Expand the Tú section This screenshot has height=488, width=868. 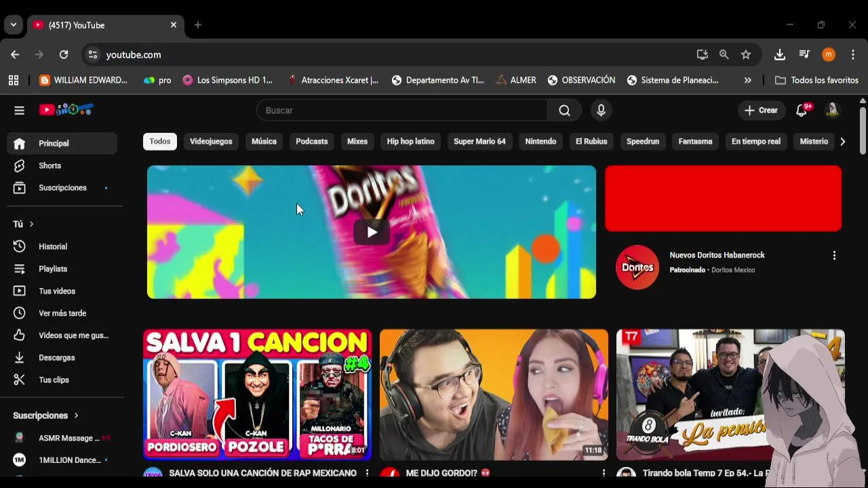click(23, 224)
